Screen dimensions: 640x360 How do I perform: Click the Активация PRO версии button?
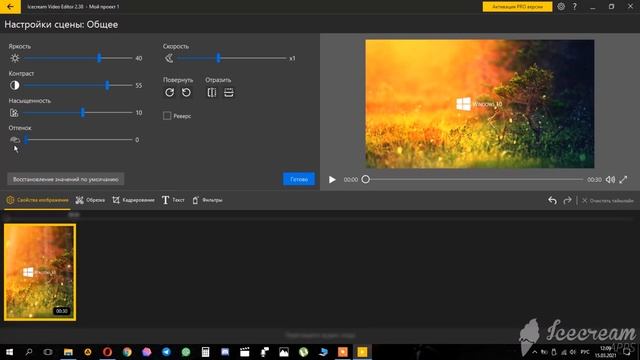point(517,7)
